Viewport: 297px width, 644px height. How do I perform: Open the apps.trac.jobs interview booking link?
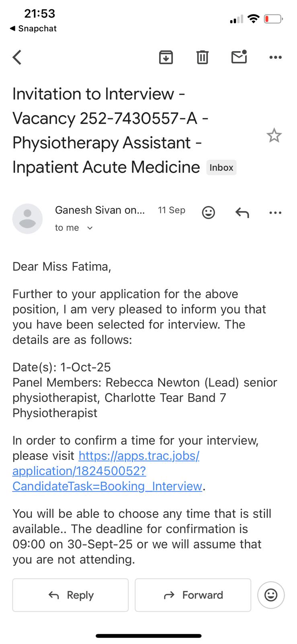tap(107, 471)
